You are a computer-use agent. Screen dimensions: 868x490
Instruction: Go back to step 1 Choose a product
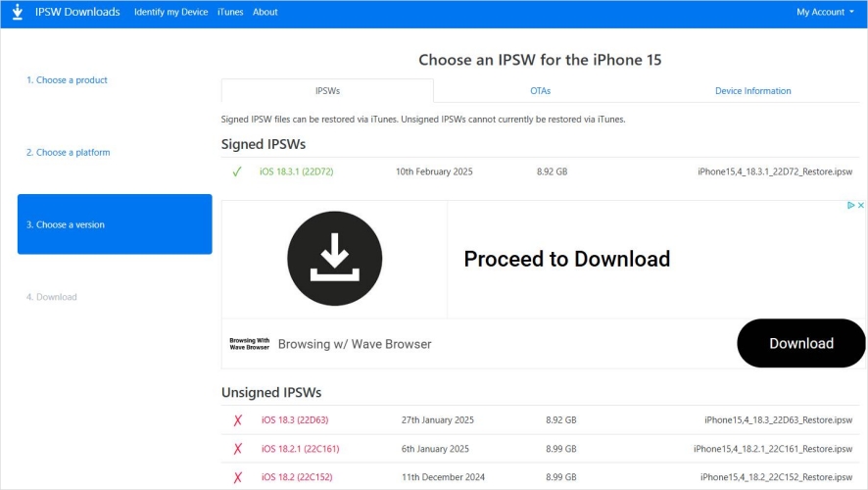click(67, 80)
